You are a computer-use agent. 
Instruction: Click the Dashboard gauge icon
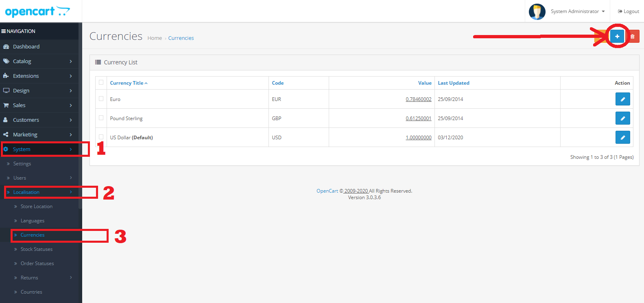coord(6,46)
